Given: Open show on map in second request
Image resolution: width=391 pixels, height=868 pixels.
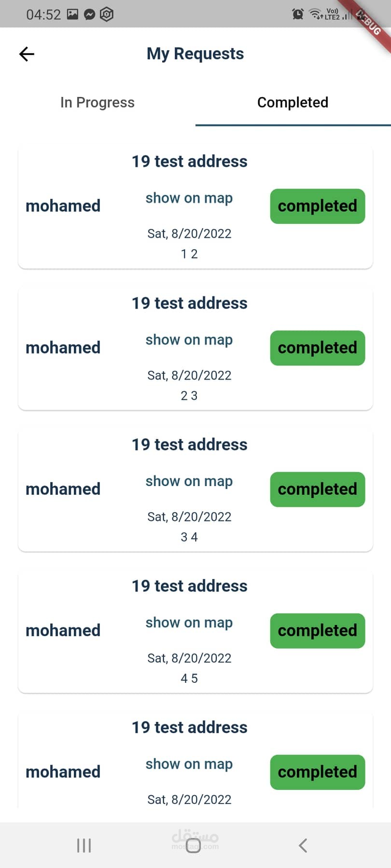Looking at the screenshot, I should 189,340.
